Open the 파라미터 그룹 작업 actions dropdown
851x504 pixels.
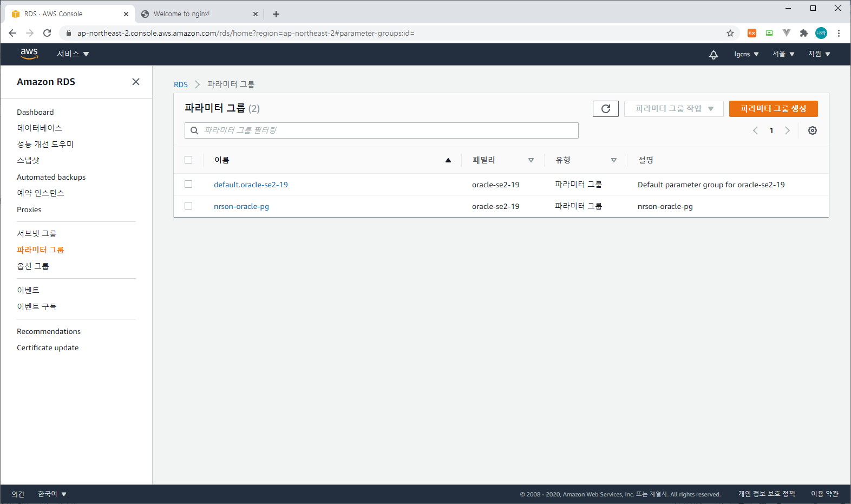click(x=674, y=109)
